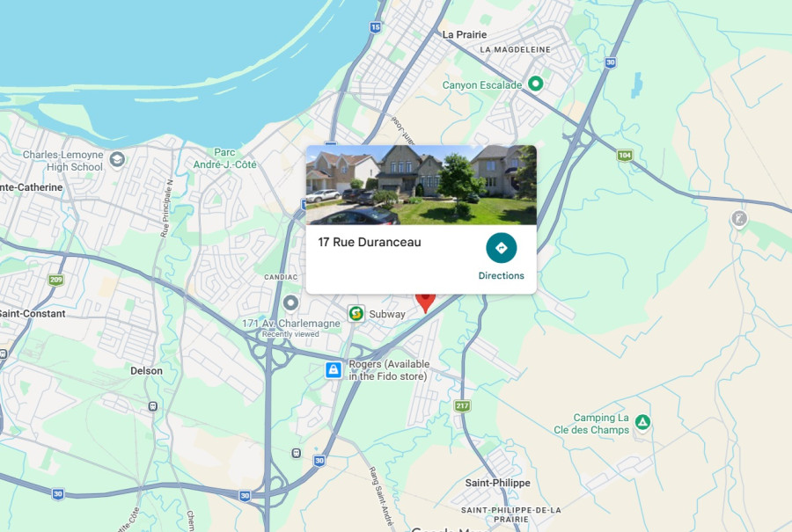792x532 pixels.
Task: Click the Route 217 shield marker
Action: tap(462, 405)
